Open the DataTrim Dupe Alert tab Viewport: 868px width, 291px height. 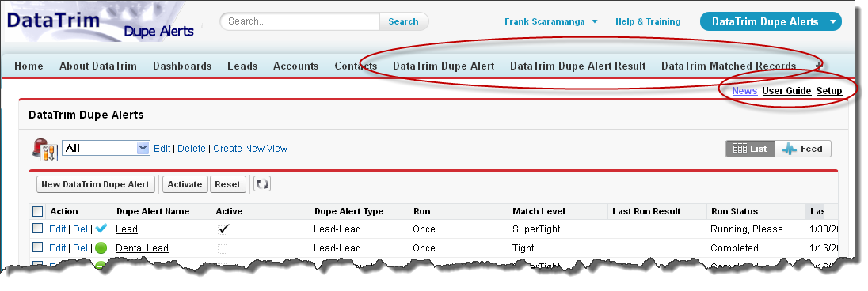(444, 66)
